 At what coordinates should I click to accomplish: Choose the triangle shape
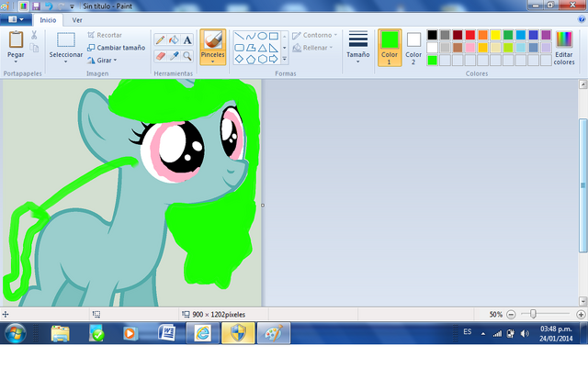262,48
